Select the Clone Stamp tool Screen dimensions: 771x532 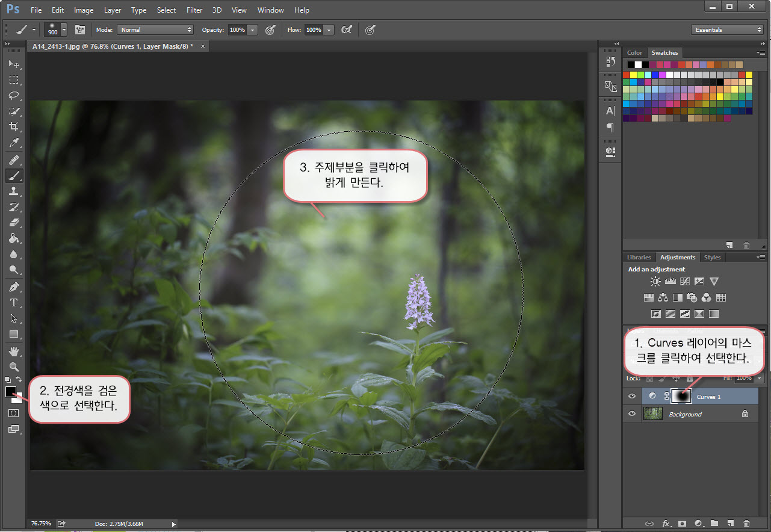click(14, 191)
